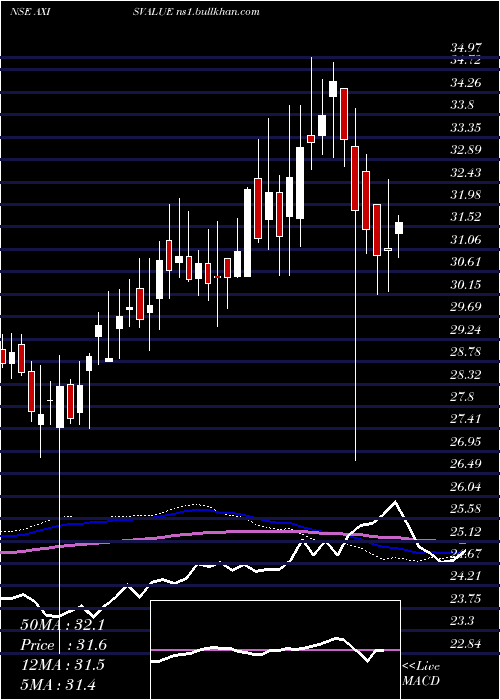Click the 32.89 price axis label
Viewport: 500px width, 700px height.
[466, 150]
